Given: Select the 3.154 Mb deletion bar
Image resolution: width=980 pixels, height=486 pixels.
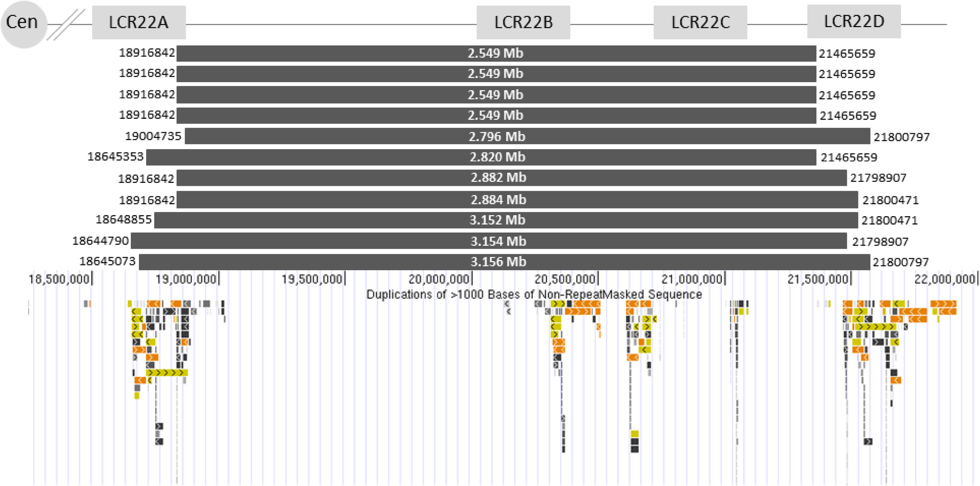Looking at the screenshot, I should click(x=489, y=241).
